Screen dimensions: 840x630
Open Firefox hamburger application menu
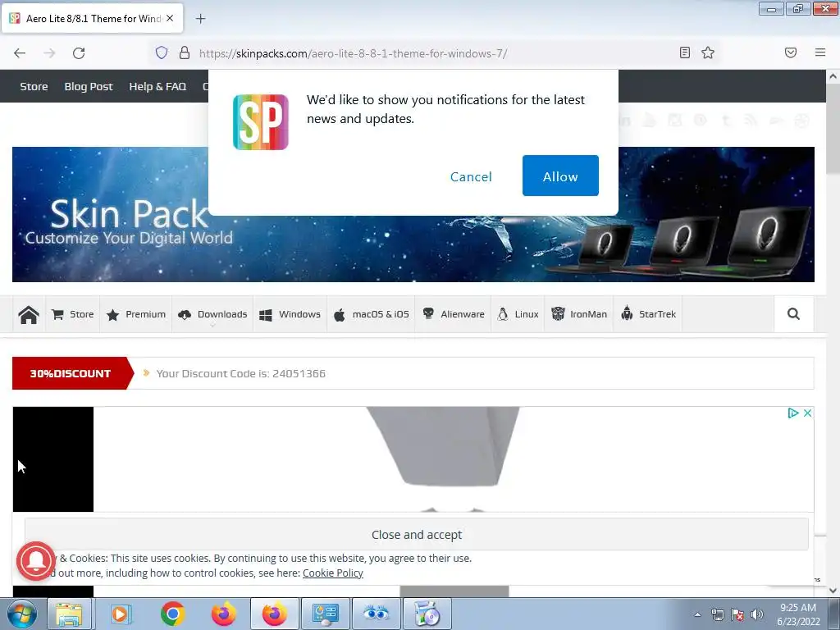click(x=820, y=52)
